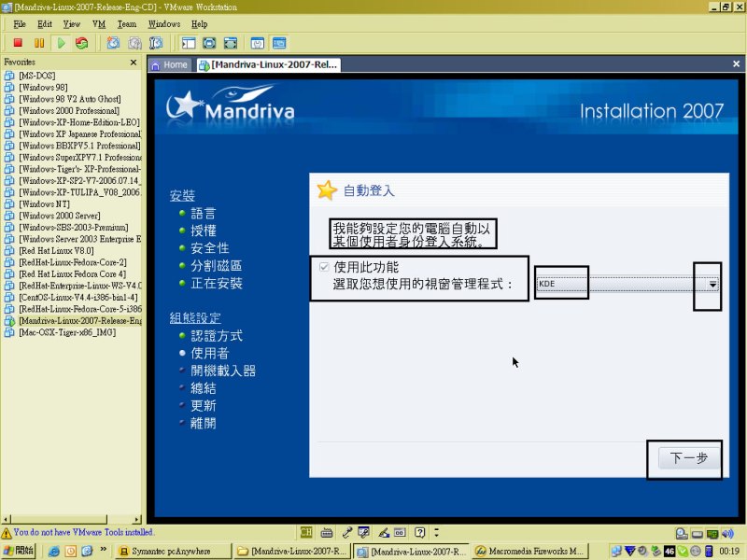Screen dimensions: 747x560
Task: Suspend the VM with the pause icon
Action: (39, 43)
